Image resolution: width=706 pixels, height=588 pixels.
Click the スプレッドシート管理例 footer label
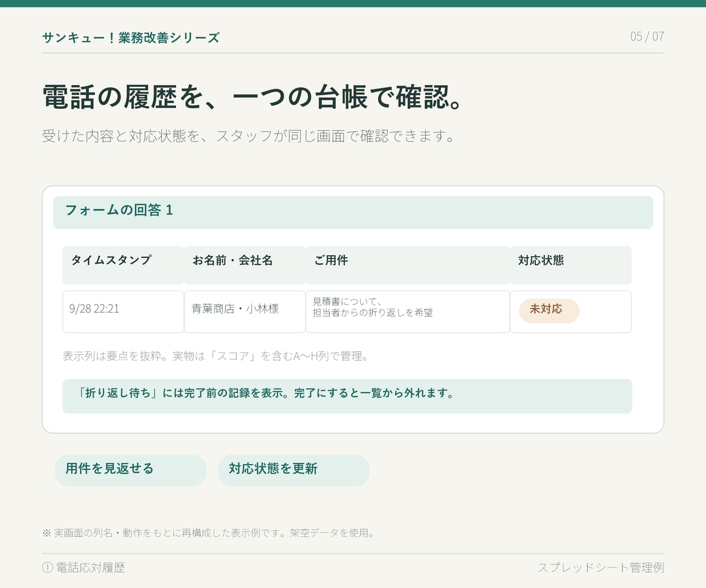pyautogui.click(x=601, y=568)
